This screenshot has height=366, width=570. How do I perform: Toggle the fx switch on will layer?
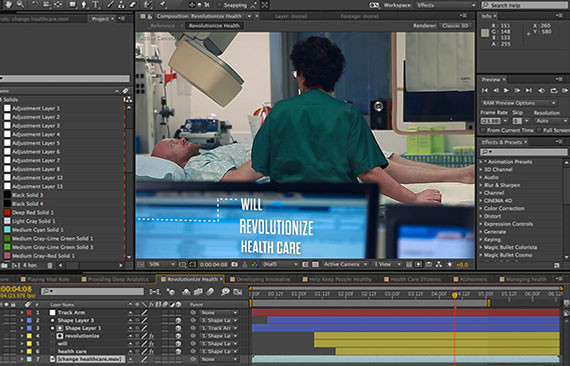[x=151, y=343]
